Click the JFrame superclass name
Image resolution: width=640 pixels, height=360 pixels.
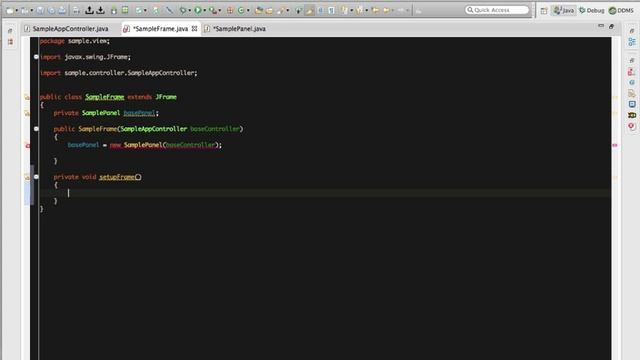(x=166, y=97)
